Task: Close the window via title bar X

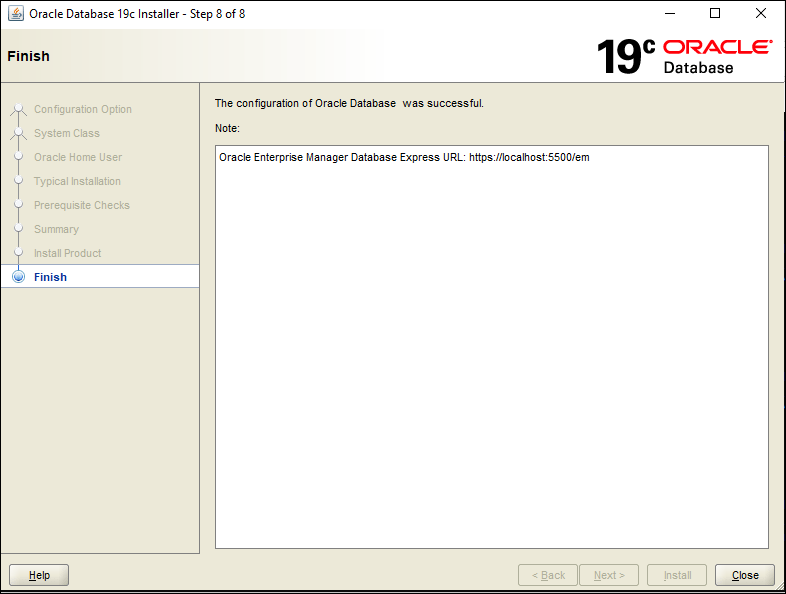Action: pos(761,14)
